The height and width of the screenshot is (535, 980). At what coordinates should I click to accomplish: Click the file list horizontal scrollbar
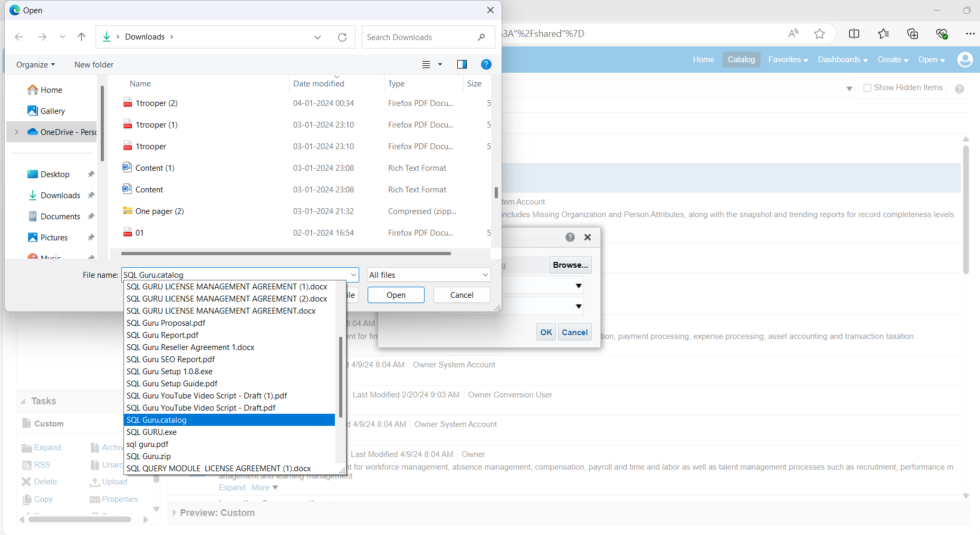tap(286, 254)
